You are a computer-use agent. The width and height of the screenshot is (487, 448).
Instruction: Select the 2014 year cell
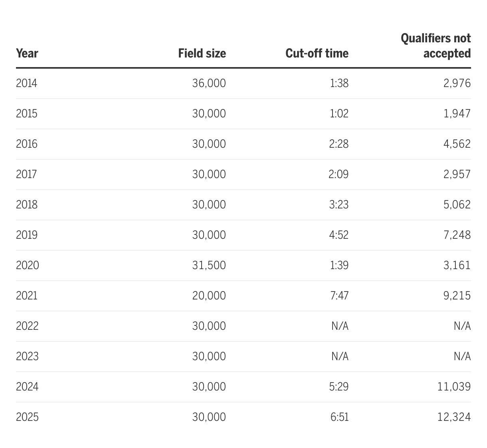(26, 83)
